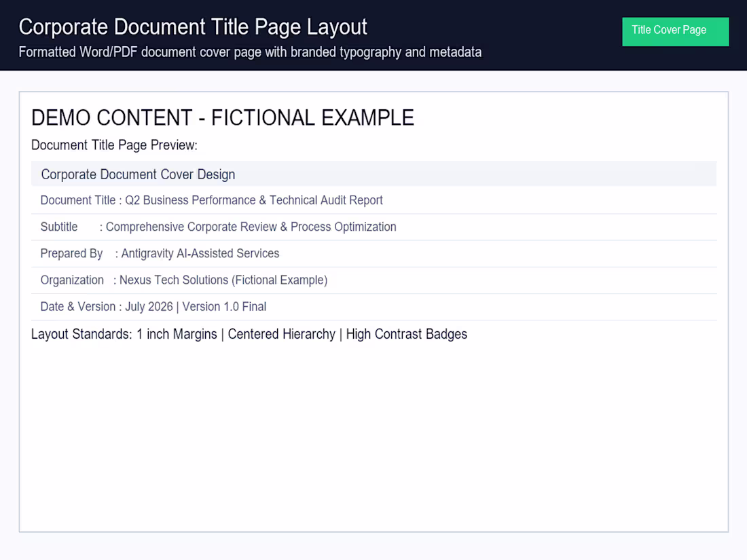This screenshot has height=560, width=747.
Task: Click the Q2 Business Performance & Technical Audit Report row
Action: pyautogui.click(x=374, y=200)
